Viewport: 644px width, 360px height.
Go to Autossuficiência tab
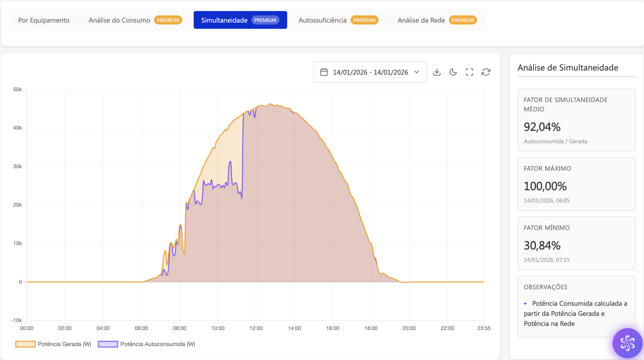322,20
